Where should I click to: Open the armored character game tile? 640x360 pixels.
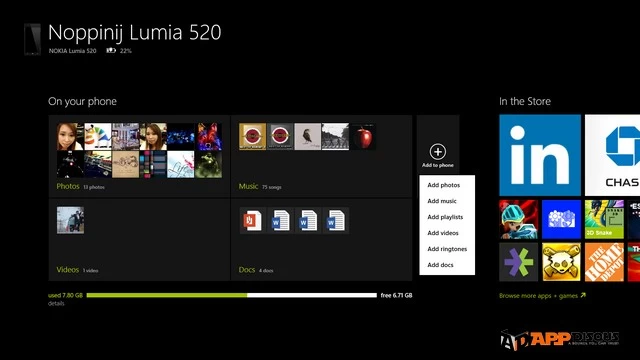[518, 219]
